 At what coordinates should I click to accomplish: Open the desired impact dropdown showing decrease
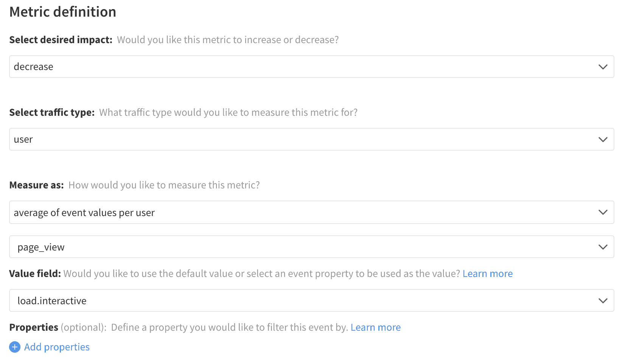[311, 67]
